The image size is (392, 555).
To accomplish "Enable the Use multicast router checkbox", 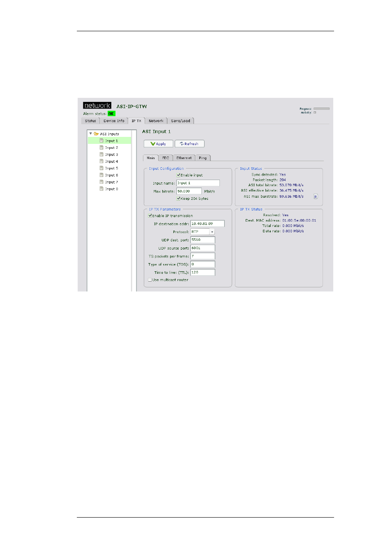I will (150, 280).
